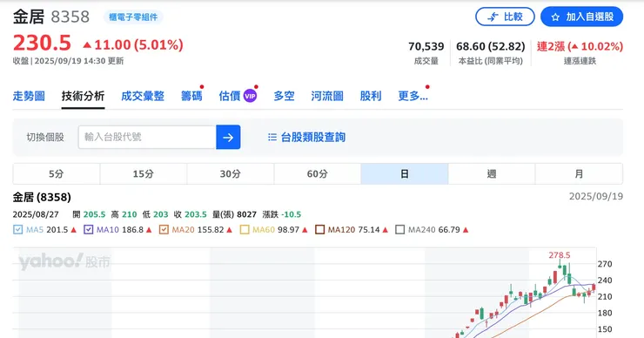This screenshot has width=644, height=338.
Task: Click the purple VIP badge on 估價
Action: (x=250, y=96)
